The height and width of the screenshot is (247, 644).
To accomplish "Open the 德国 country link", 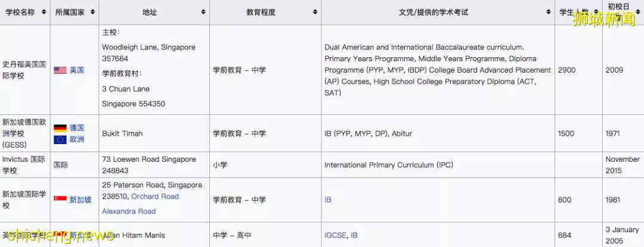I will (x=77, y=128).
